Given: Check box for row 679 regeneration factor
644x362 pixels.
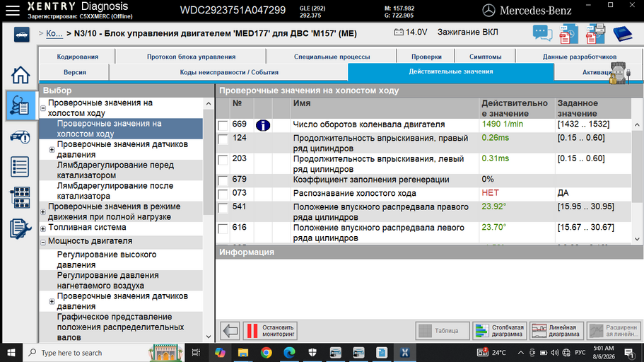Looking at the screenshot, I should (223, 180).
